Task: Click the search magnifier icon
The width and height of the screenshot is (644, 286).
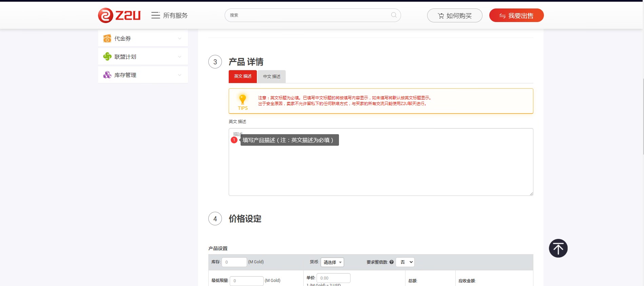Action: [394, 15]
